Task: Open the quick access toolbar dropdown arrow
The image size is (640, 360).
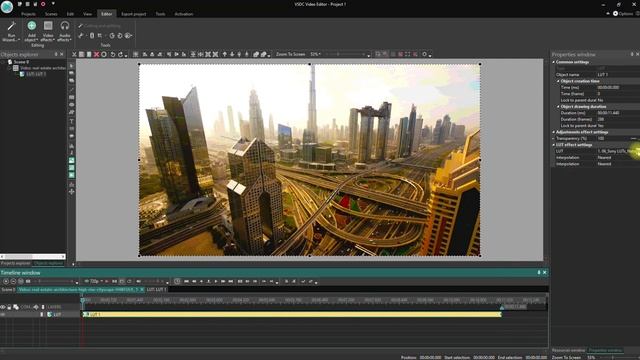Action: click(x=53, y=4)
